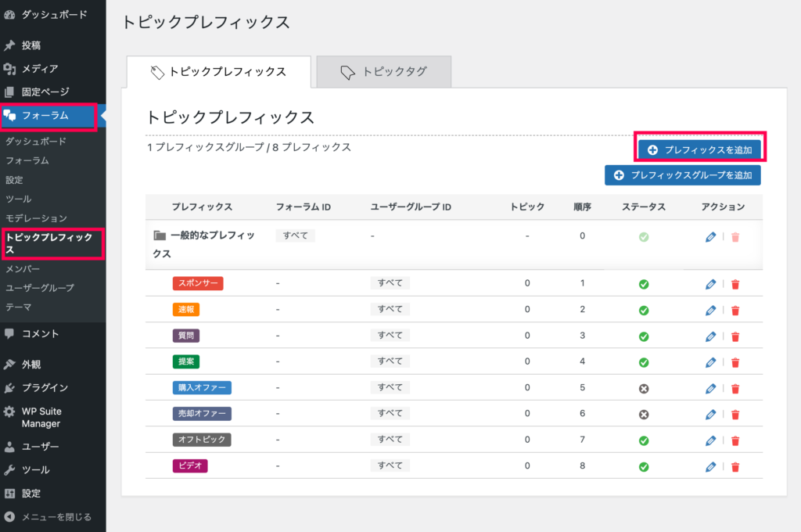801x532 pixels.
Task: Click プレフィックスグループを追加 button
Action: coord(682,175)
